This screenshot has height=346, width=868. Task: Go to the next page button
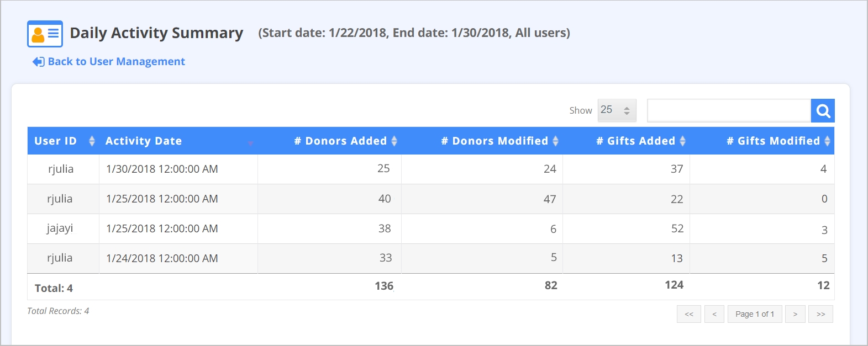[795, 314]
